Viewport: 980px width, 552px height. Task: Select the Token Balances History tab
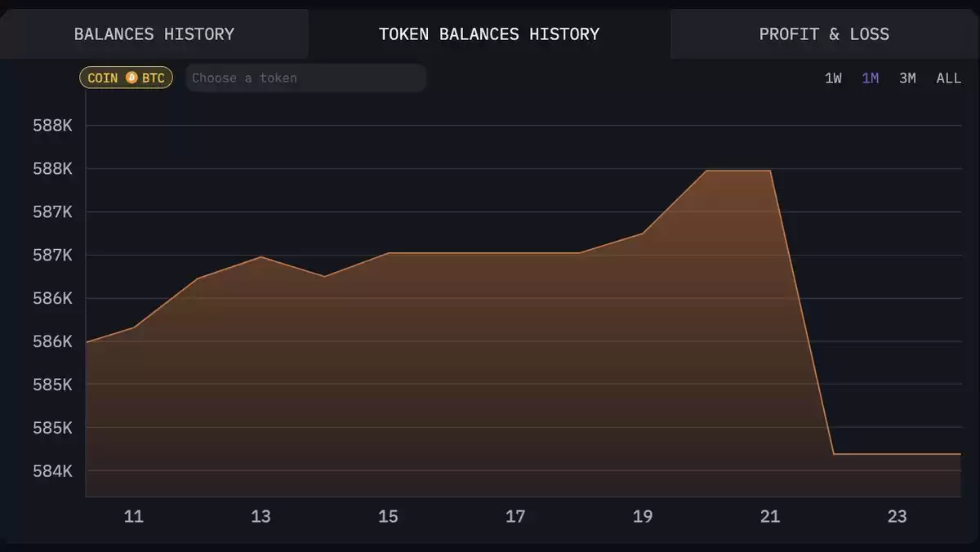point(489,34)
